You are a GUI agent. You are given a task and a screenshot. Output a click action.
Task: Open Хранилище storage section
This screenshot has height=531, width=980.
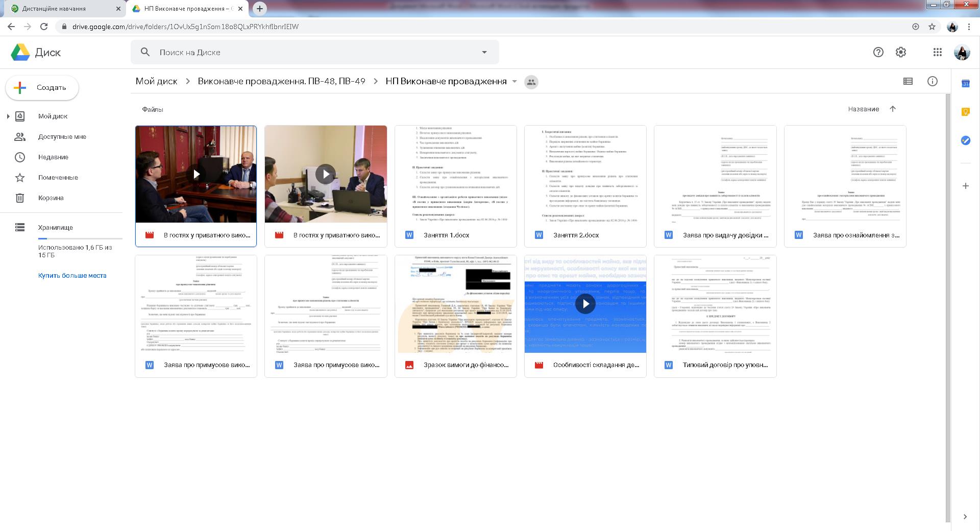pos(55,228)
